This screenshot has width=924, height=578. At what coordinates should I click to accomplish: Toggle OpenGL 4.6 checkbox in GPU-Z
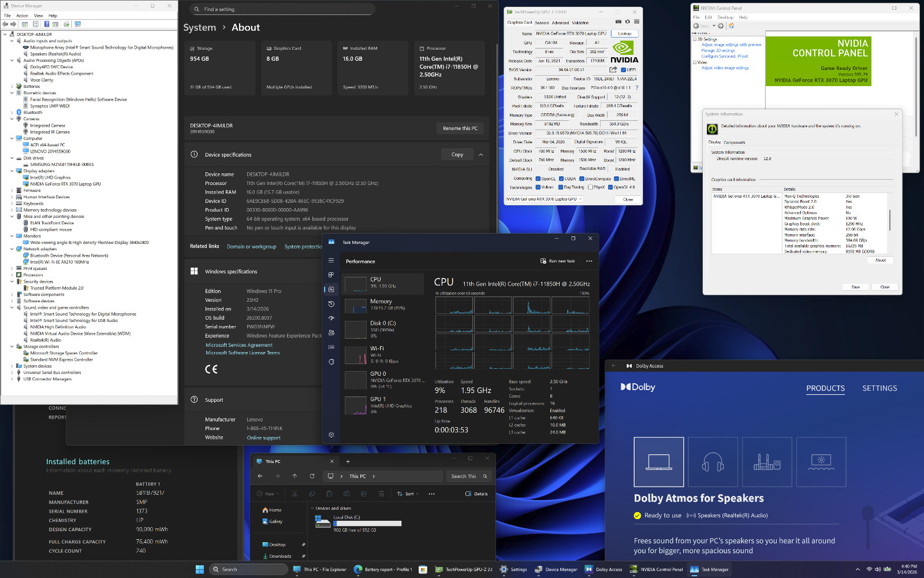click(x=610, y=187)
